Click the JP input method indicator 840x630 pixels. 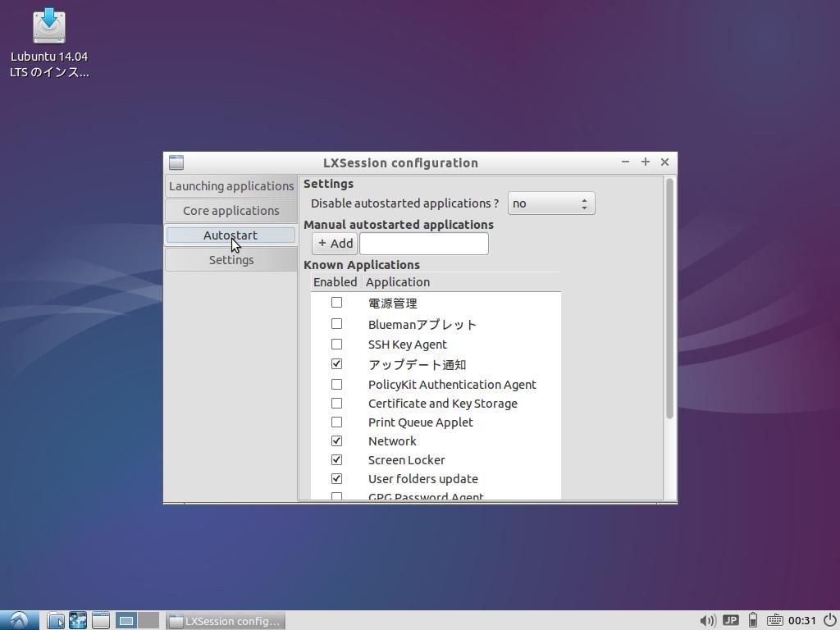tap(729, 621)
